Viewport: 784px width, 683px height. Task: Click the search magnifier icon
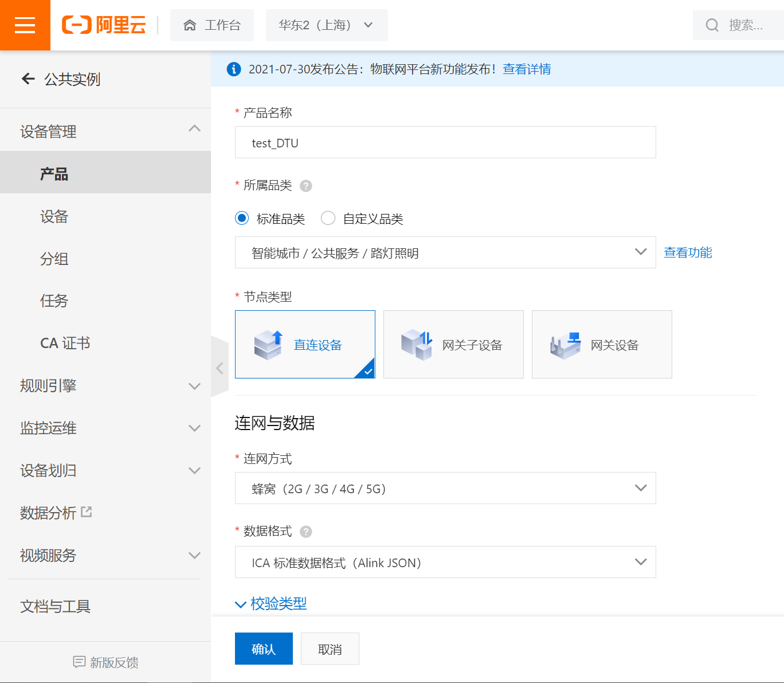[x=712, y=25]
